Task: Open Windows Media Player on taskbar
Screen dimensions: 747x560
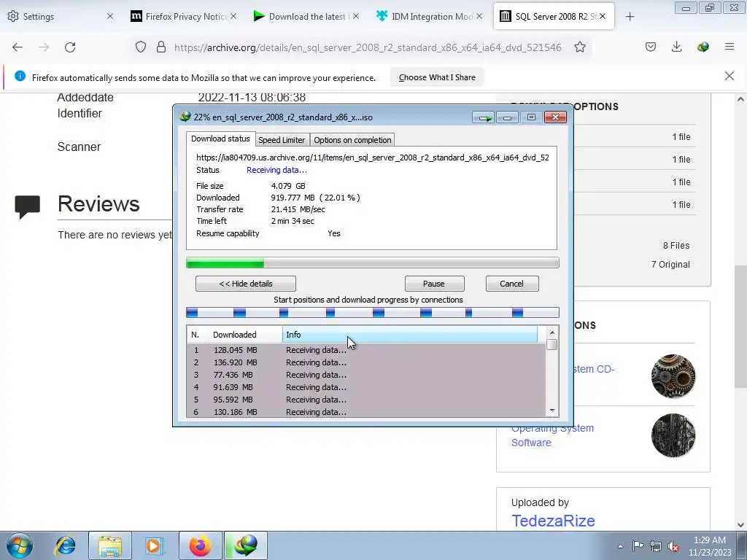Action: pos(153,545)
